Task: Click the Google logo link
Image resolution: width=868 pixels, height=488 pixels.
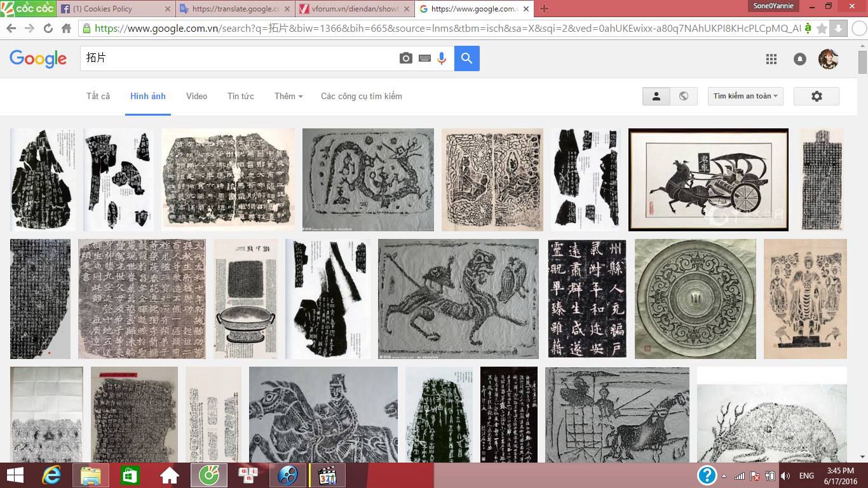Action: tap(38, 58)
